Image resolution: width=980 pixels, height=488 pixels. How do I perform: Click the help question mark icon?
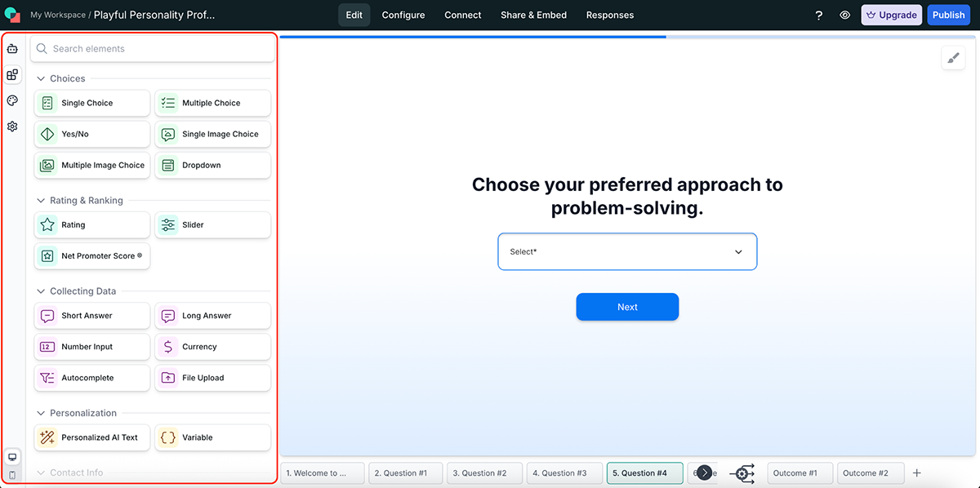coord(819,15)
